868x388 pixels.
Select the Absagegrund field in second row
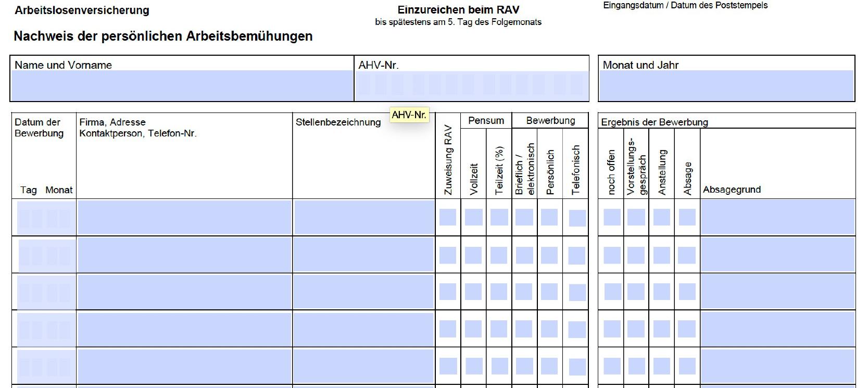pos(777,255)
